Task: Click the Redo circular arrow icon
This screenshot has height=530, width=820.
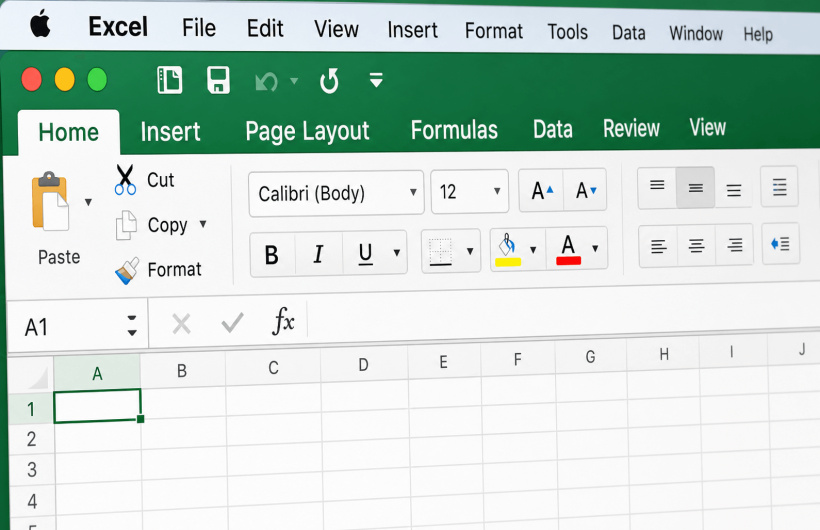Action: (x=329, y=81)
